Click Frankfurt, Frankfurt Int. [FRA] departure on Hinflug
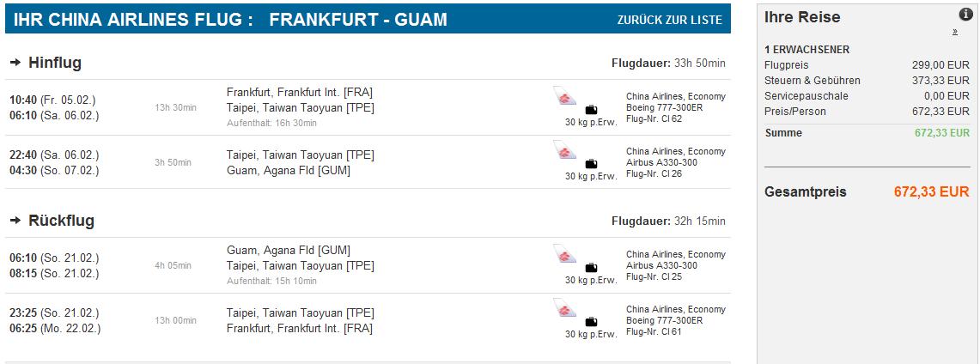 click(x=300, y=93)
